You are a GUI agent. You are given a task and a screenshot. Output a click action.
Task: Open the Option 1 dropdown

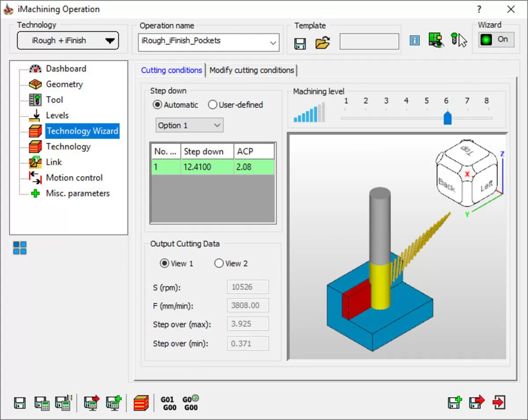pos(190,125)
